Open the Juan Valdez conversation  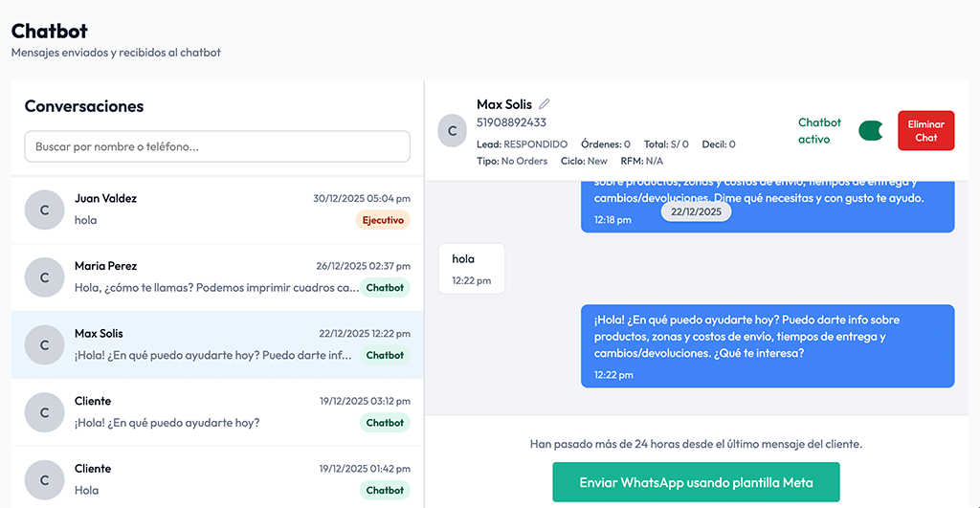point(217,210)
